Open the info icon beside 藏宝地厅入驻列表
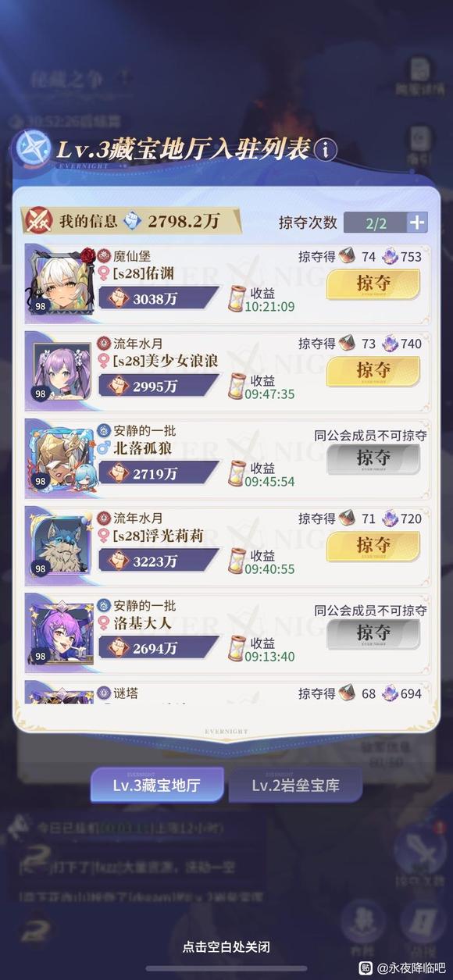This screenshot has height=980, width=453. pyautogui.click(x=326, y=149)
